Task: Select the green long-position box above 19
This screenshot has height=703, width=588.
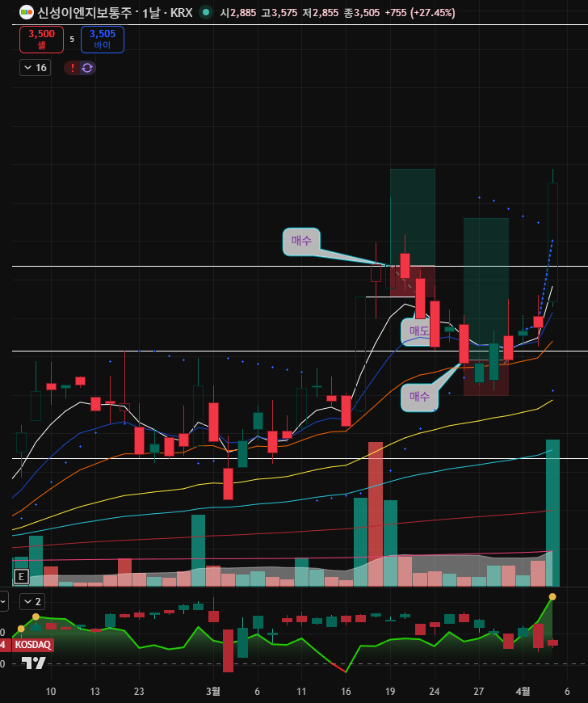Action: tap(412, 217)
